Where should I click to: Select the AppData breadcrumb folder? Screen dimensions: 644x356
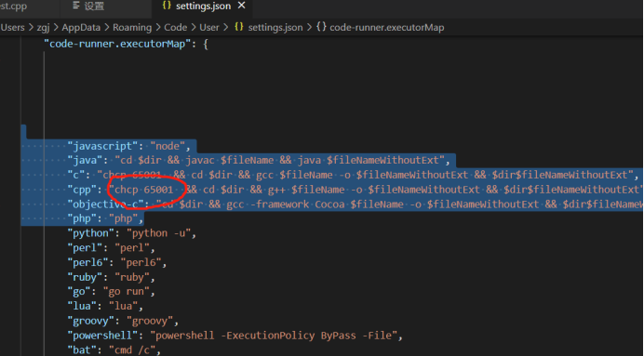click(x=81, y=28)
